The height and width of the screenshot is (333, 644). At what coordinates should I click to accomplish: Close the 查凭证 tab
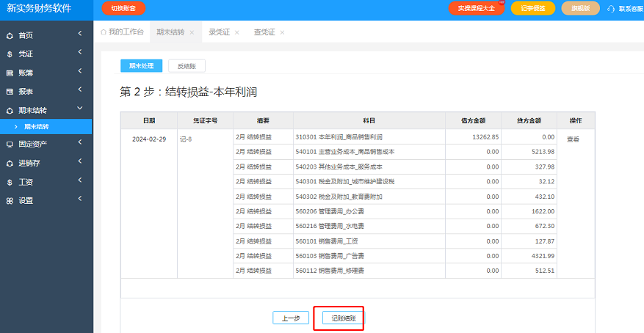[282, 32]
